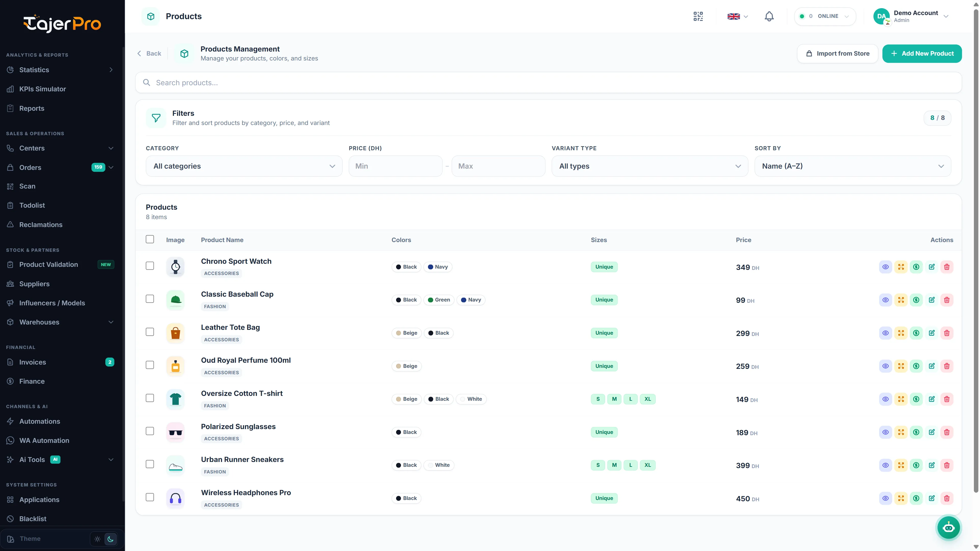Open the QR code scanner icon
The image size is (980, 551).
coord(698,16)
